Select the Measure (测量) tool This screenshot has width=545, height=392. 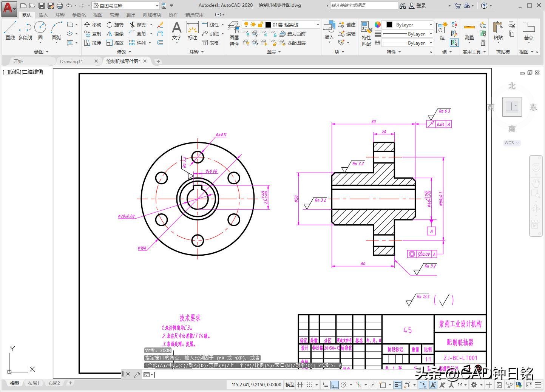pos(469,32)
